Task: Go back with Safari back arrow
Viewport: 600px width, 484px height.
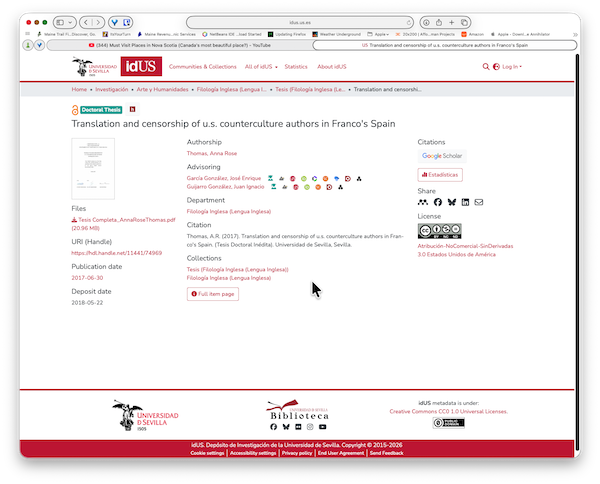Action: coord(86,23)
